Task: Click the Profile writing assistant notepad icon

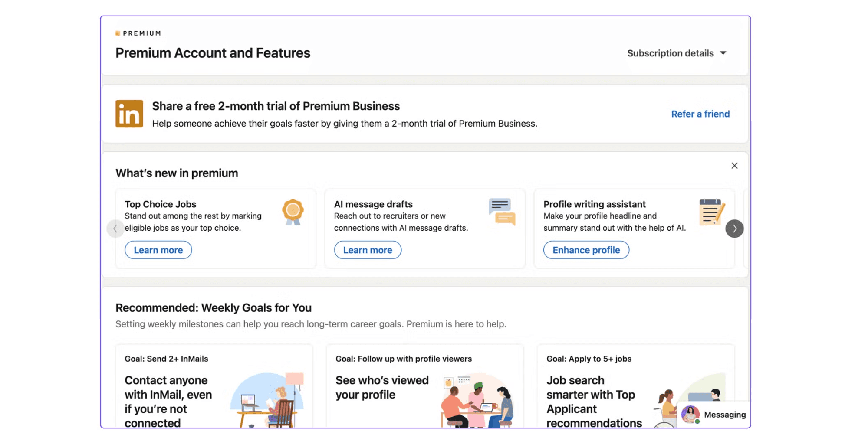Action: [712, 212]
